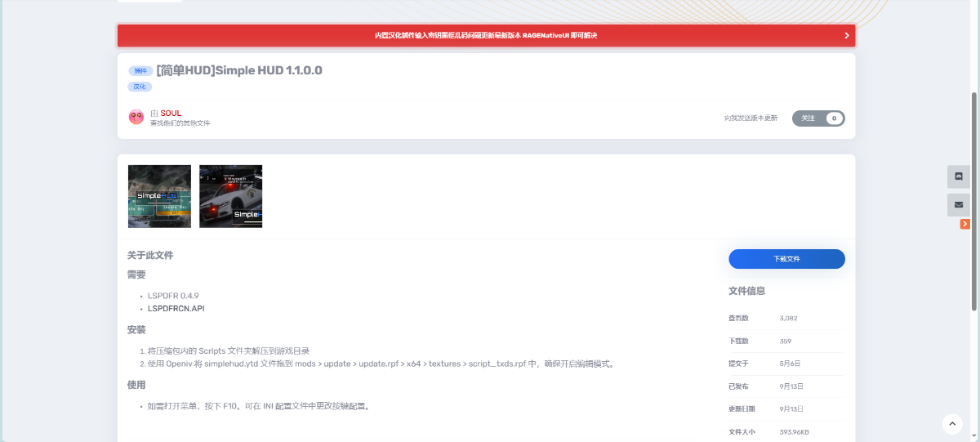Collapse sidebar with orange chevron
980x442 pixels.
(x=965, y=224)
